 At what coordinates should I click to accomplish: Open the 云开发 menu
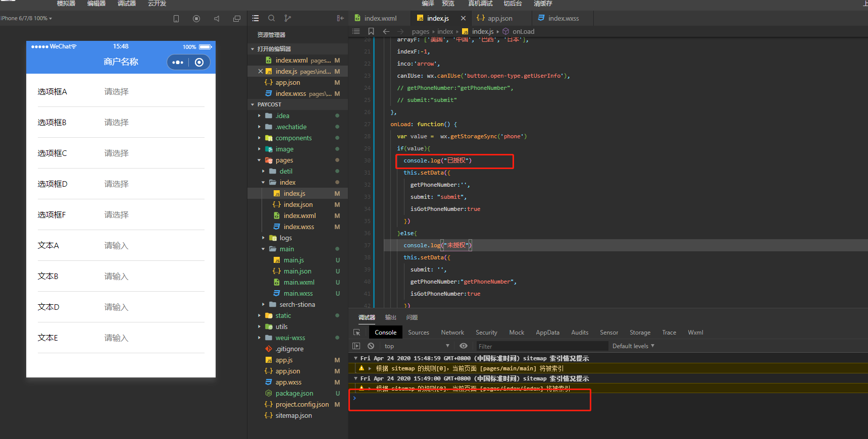[157, 4]
